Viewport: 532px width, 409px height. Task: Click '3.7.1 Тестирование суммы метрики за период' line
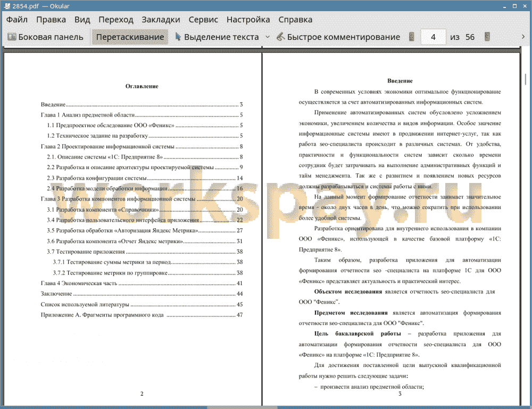148,262
